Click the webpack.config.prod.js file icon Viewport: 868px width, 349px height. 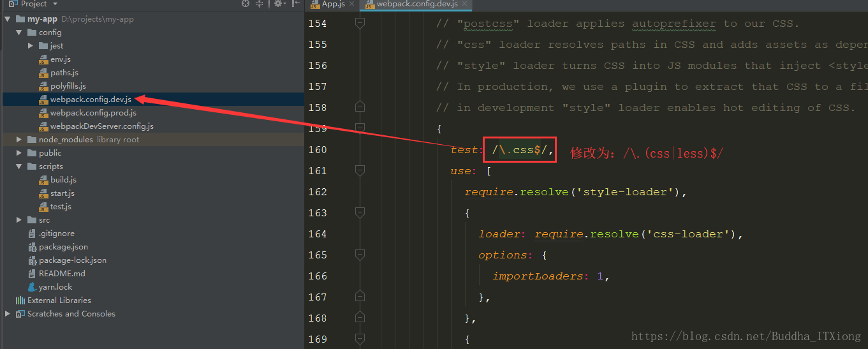click(43, 113)
